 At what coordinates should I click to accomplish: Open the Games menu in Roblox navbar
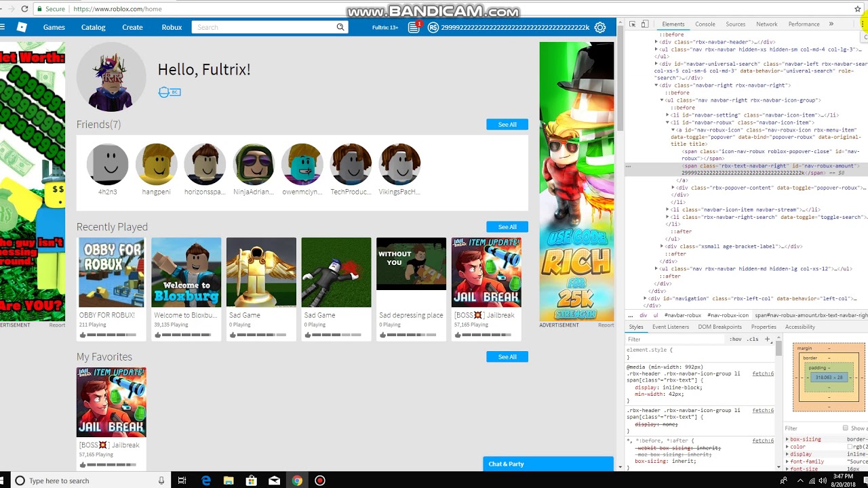[x=54, y=27]
